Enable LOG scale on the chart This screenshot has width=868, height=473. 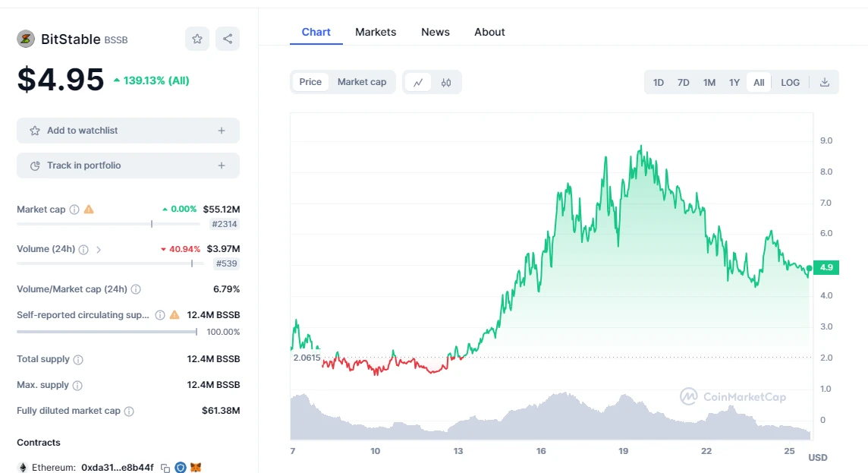point(790,82)
